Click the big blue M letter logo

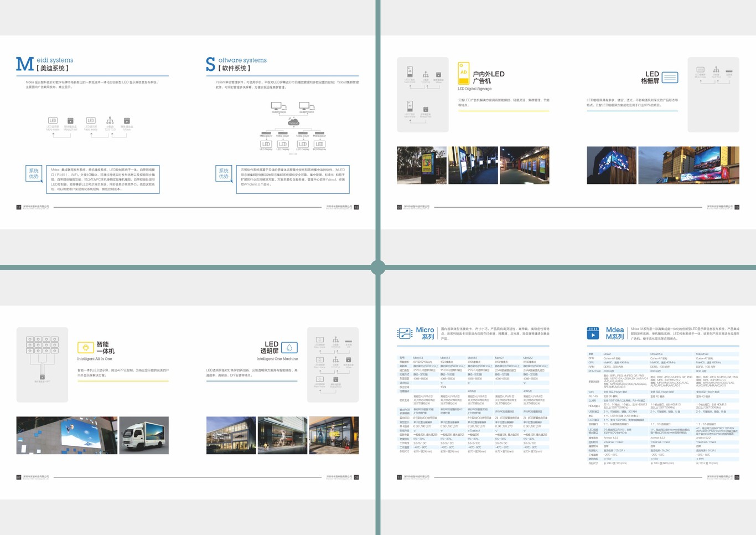25,64
